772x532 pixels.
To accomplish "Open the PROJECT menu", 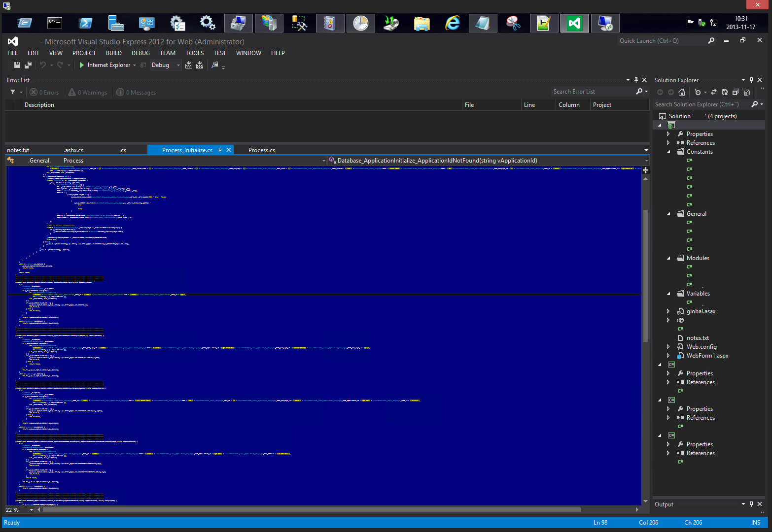I will point(84,53).
